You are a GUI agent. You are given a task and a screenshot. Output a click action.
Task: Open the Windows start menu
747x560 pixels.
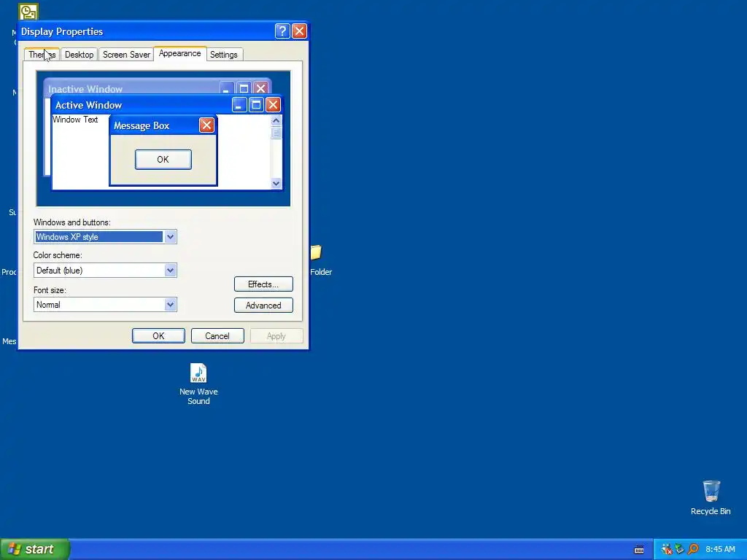pos(35,549)
